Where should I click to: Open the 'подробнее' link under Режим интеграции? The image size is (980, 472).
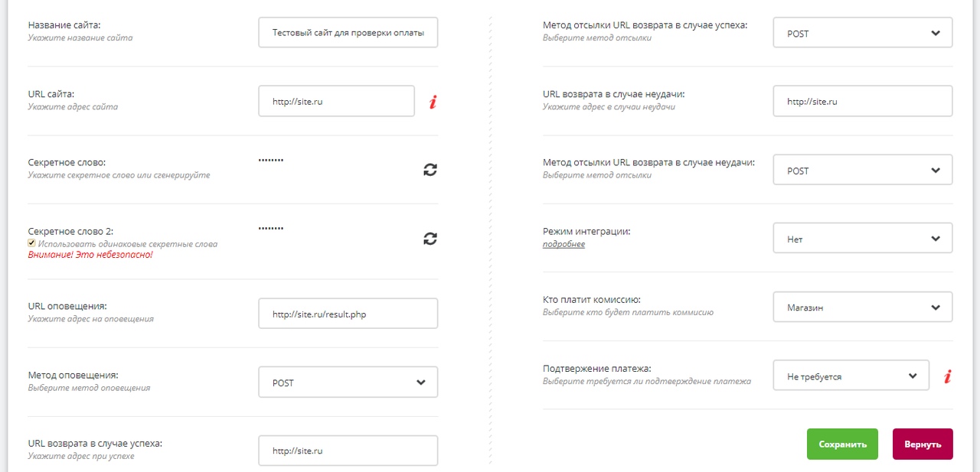[564, 244]
